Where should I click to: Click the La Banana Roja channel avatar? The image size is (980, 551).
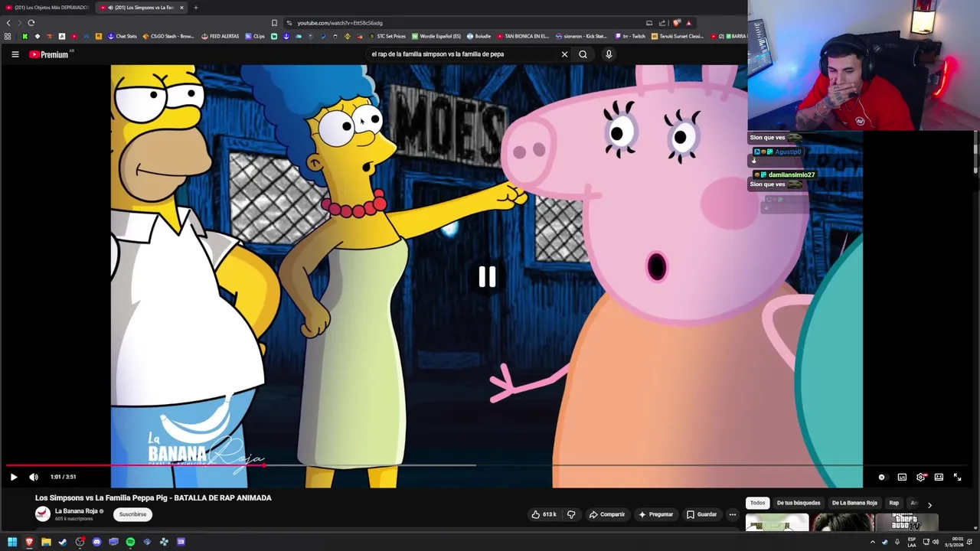pos(43,514)
